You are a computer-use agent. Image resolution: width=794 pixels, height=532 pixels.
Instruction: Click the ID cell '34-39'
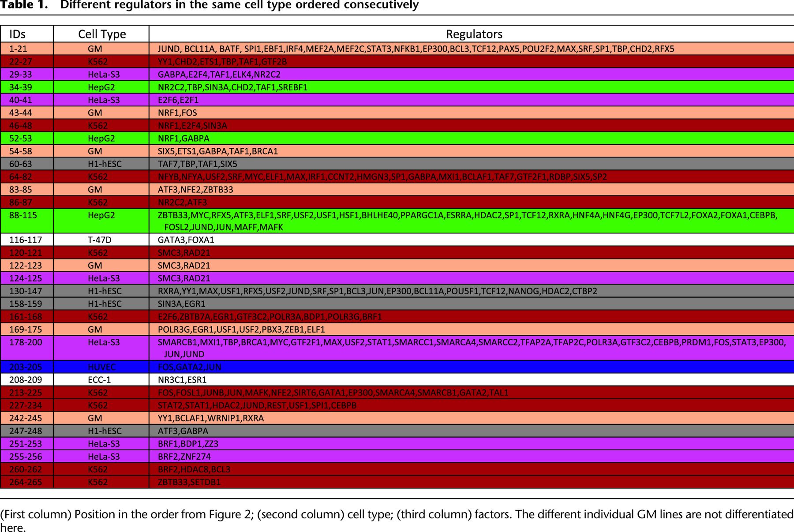21,87
